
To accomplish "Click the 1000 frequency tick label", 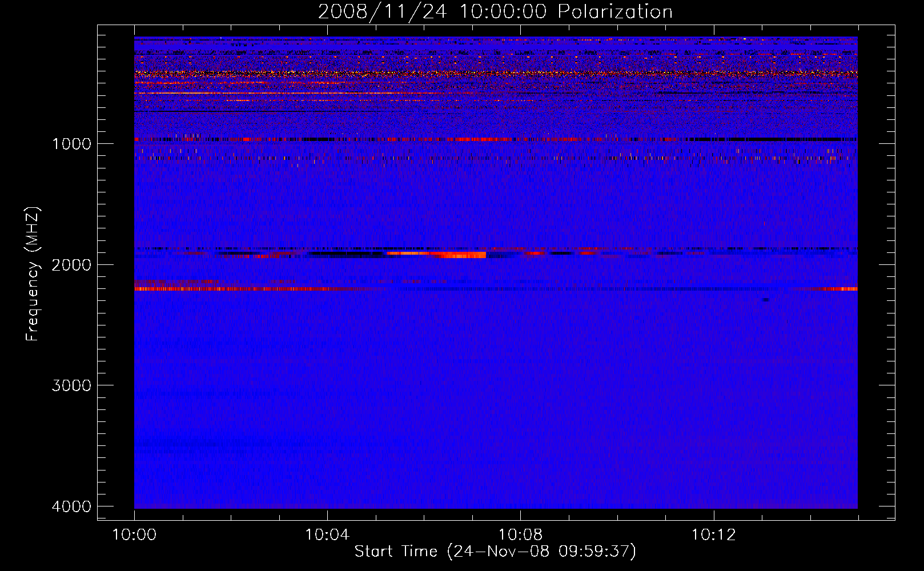I will tap(71, 144).
